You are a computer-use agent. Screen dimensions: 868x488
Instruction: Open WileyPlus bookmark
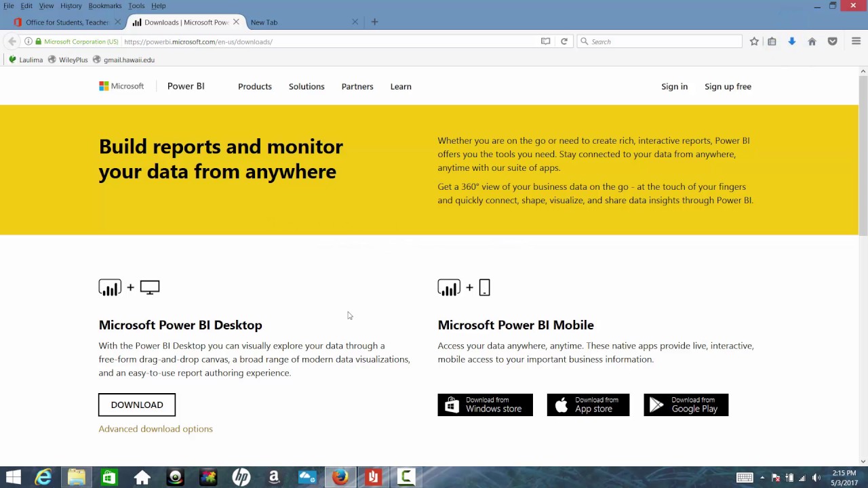coord(68,60)
